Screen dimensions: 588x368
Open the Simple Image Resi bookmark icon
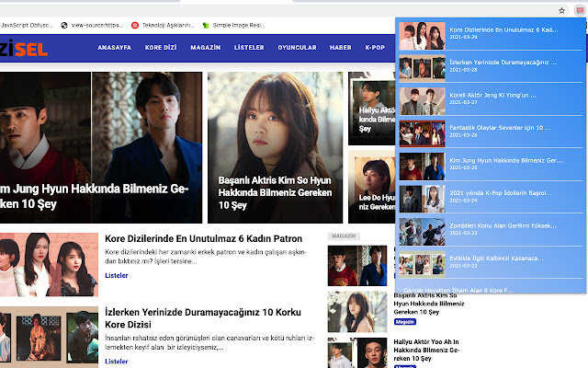(x=206, y=25)
